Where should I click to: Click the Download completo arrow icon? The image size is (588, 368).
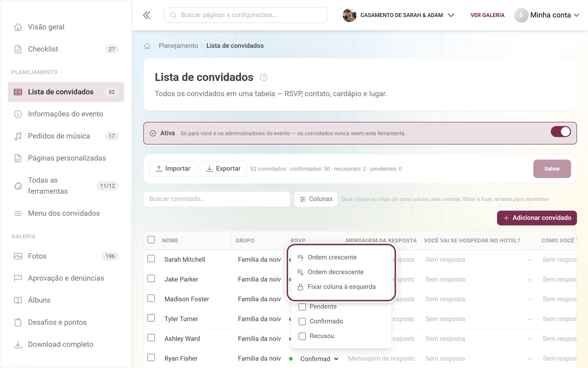point(18,345)
